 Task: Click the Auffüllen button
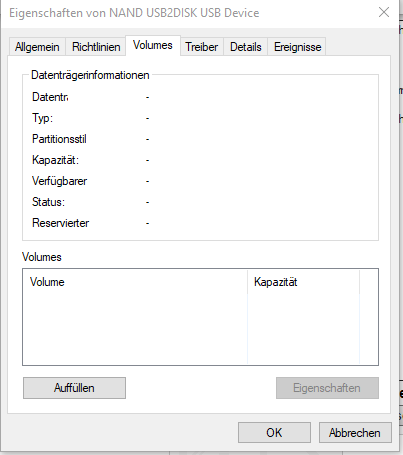[x=74, y=388]
